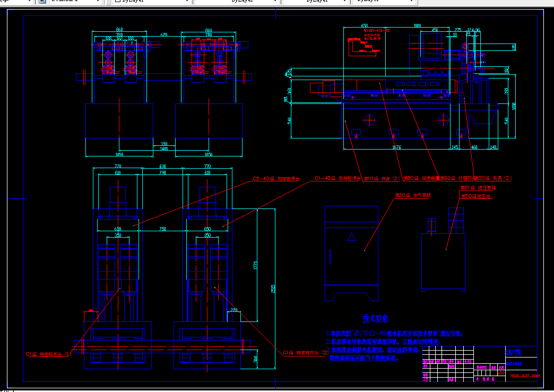This screenshot has height=392, width=554.
Task: Select technical note 1 mentioning JB/1152-89
Action: click(394, 334)
